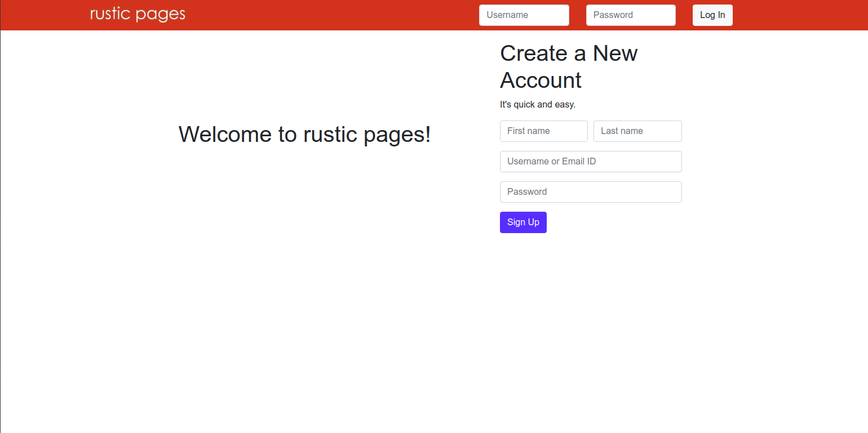This screenshot has width=868, height=433.
Task: Open the rustic pages home via logo
Action: coord(137,14)
